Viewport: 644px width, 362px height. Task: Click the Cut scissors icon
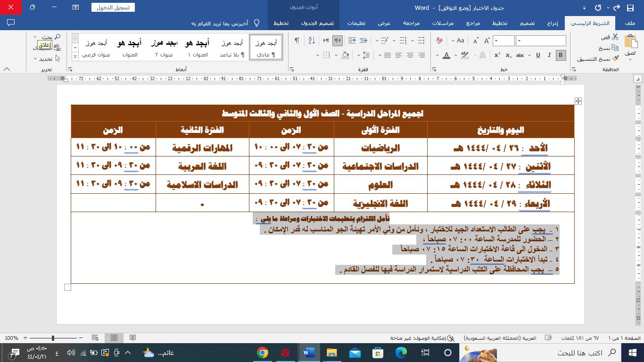tap(615, 37)
